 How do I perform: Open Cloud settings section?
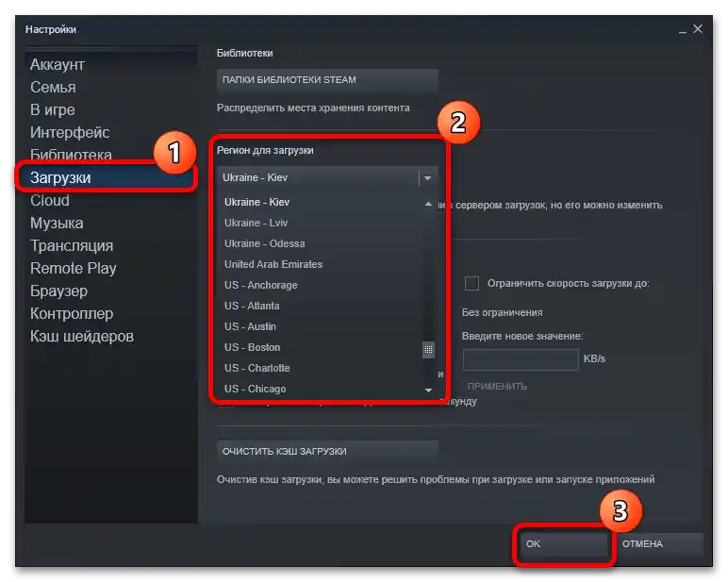pos(50,201)
